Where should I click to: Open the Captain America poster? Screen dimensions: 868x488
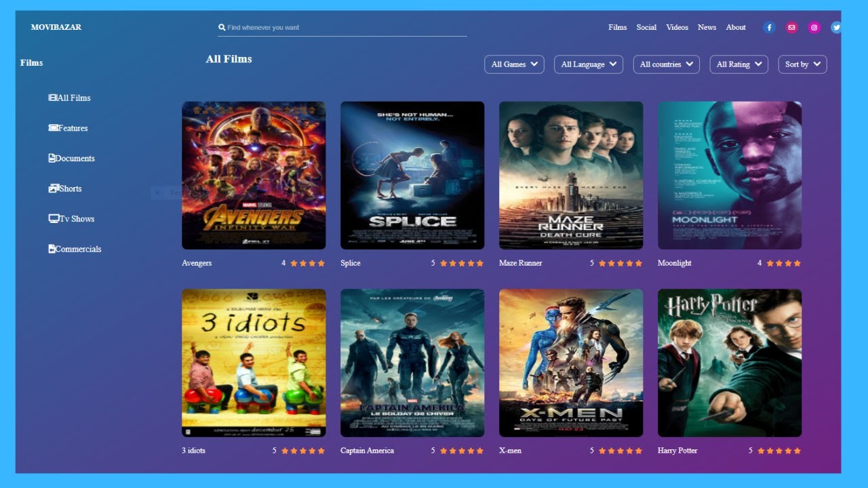point(412,363)
